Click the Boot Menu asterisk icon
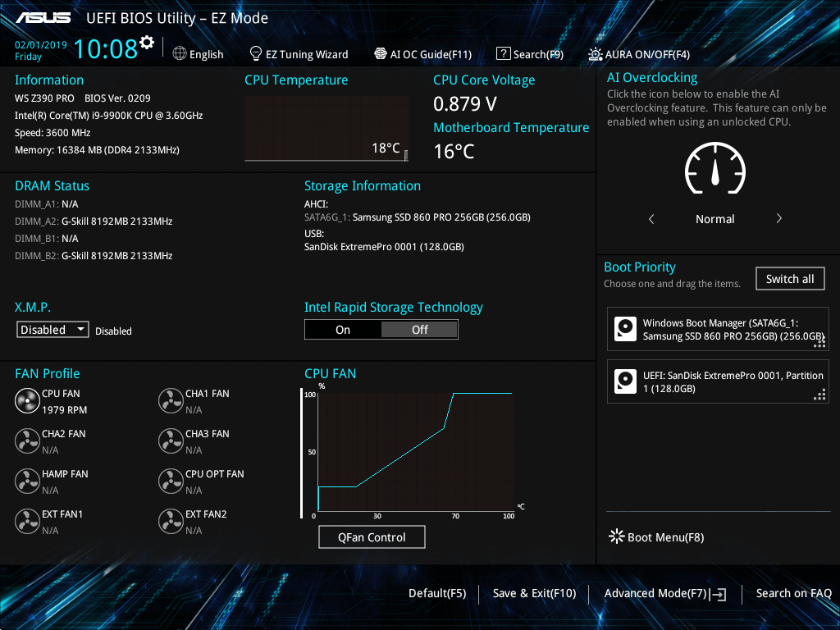840x630 pixels. click(x=617, y=536)
